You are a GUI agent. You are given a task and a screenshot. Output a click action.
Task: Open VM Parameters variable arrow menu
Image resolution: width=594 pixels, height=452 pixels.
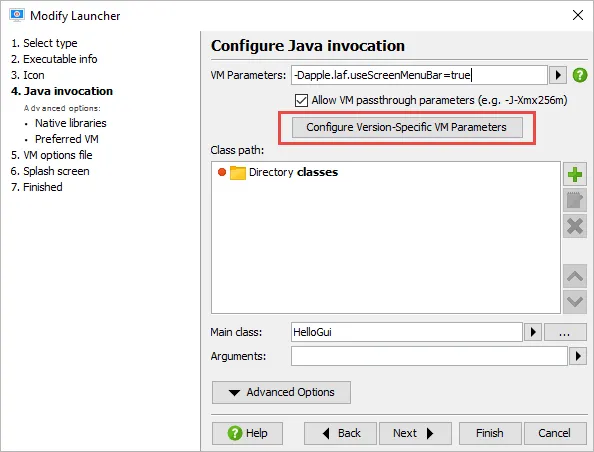pos(558,75)
